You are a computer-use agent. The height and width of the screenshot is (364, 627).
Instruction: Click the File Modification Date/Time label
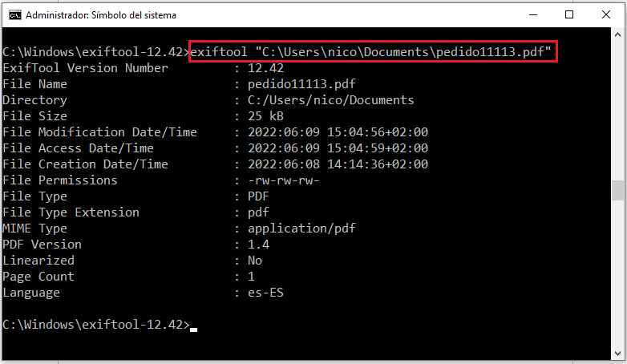tap(99, 132)
